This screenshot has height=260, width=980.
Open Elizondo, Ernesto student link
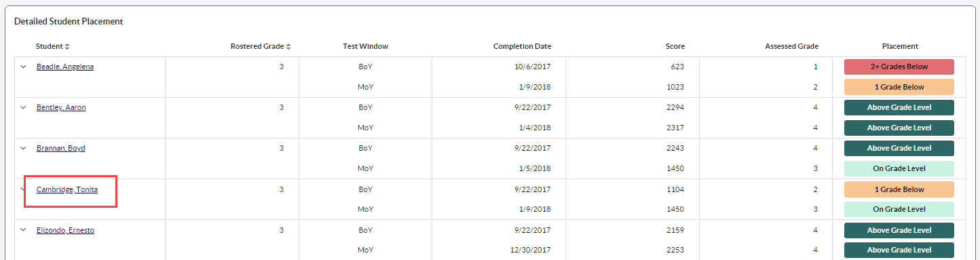tap(65, 230)
